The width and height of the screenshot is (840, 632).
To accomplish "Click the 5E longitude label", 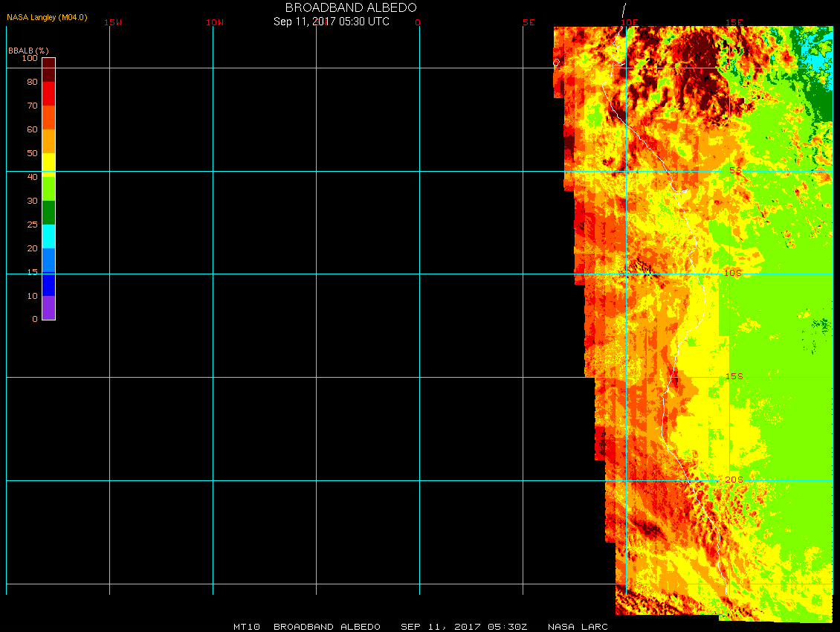I will [529, 22].
